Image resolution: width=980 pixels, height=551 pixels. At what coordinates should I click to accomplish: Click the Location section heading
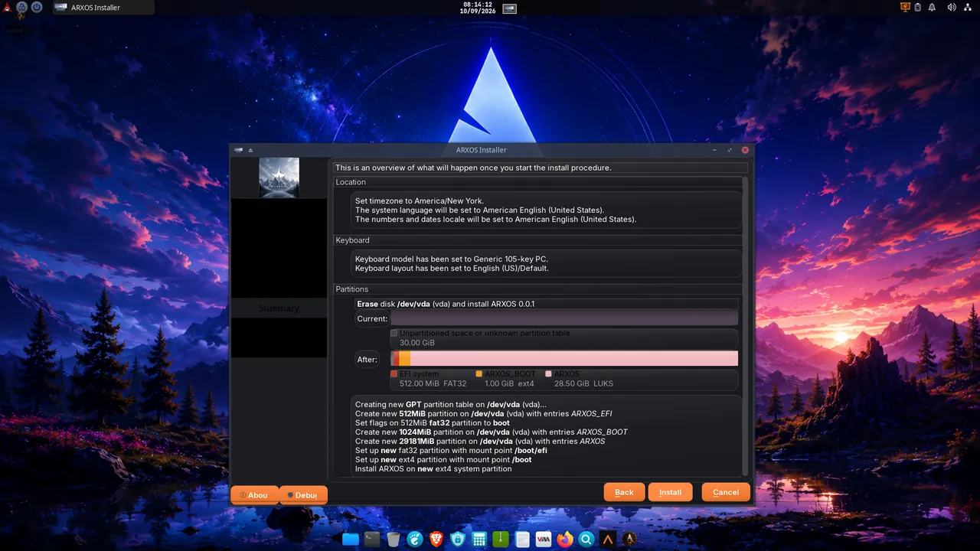click(x=351, y=182)
